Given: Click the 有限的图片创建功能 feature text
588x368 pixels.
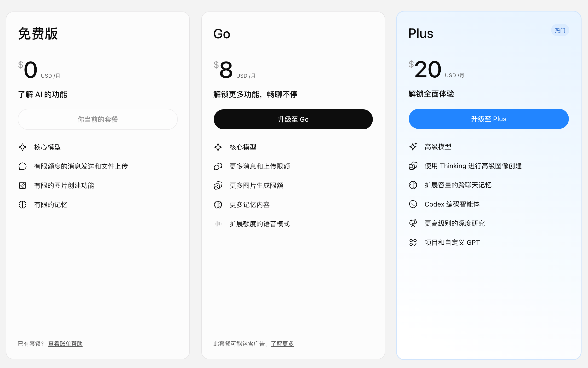Looking at the screenshot, I should [64, 185].
